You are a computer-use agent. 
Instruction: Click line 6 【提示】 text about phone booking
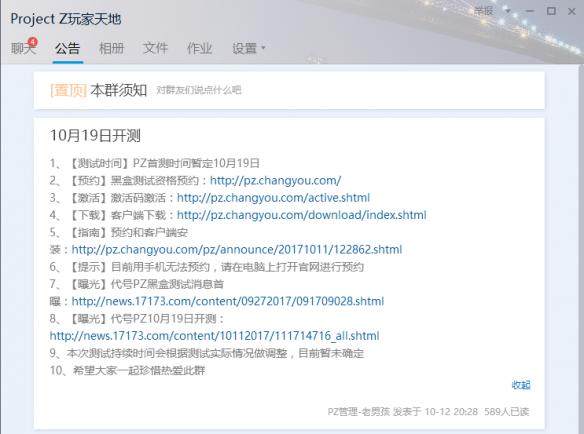(207, 267)
